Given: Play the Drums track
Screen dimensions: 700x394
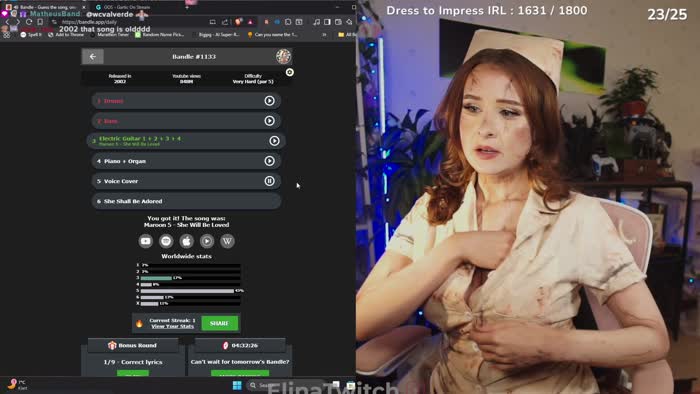Looking at the screenshot, I should [269, 101].
